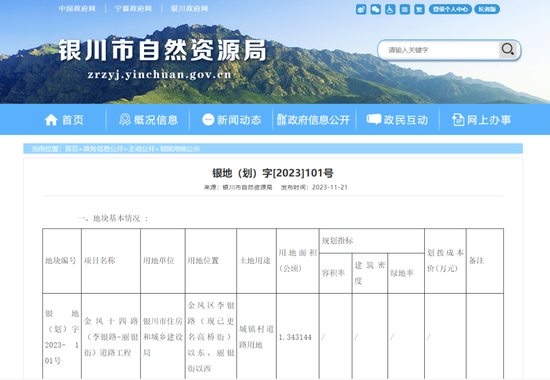Click 主动公开 in the breadcrumb
The width and height of the screenshot is (550, 380).
[141, 149]
